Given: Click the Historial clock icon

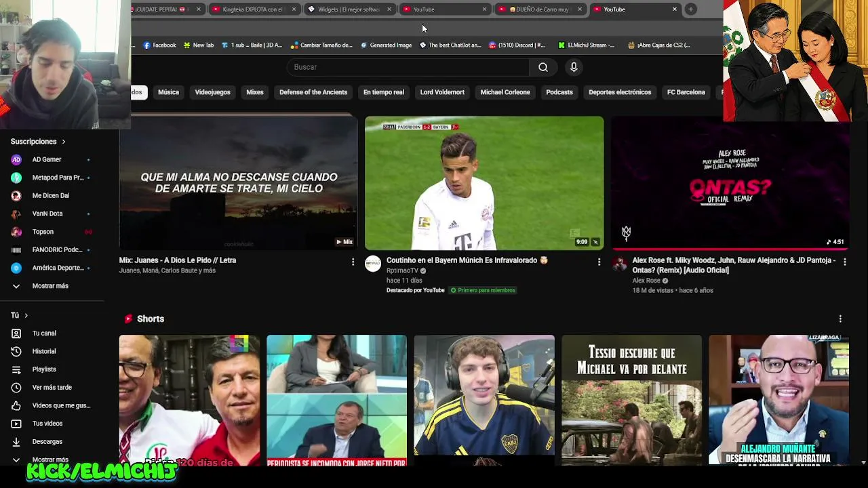Looking at the screenshot, I should click(x=16, y=351).
